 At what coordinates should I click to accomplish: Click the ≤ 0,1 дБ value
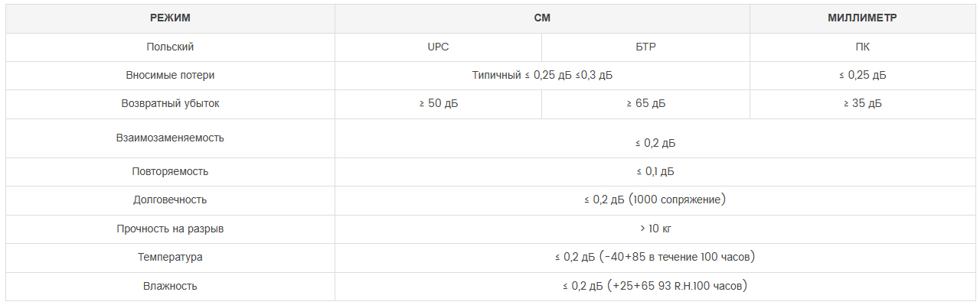point(655,171)
